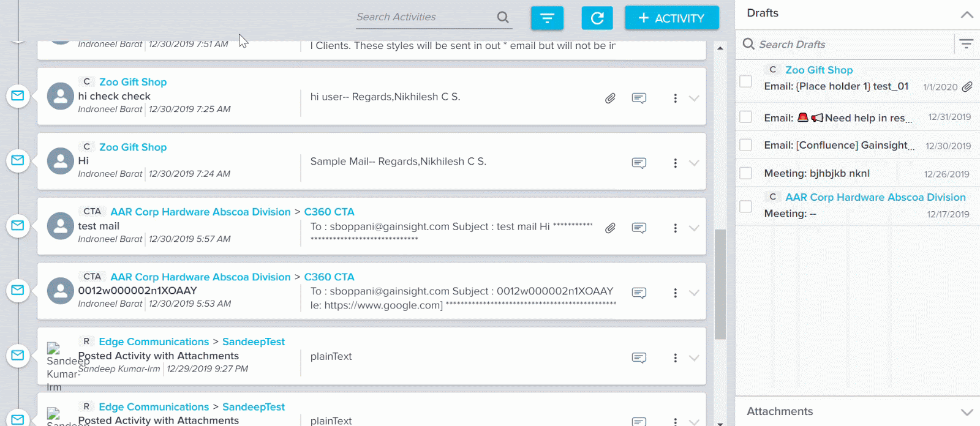Open comments icon on 'test mail' activity
Image resolution: width=980 pixels, height=426 pixels.
point(639,228)
